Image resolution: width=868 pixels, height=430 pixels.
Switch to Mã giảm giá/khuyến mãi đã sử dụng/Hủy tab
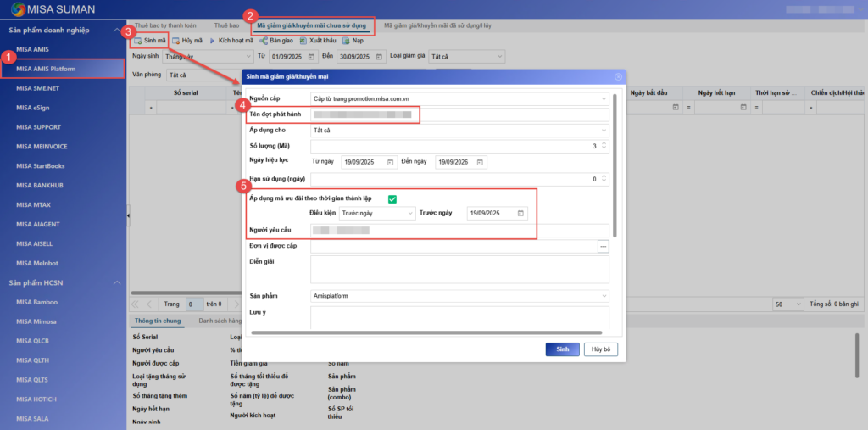[x=437, y=26]
